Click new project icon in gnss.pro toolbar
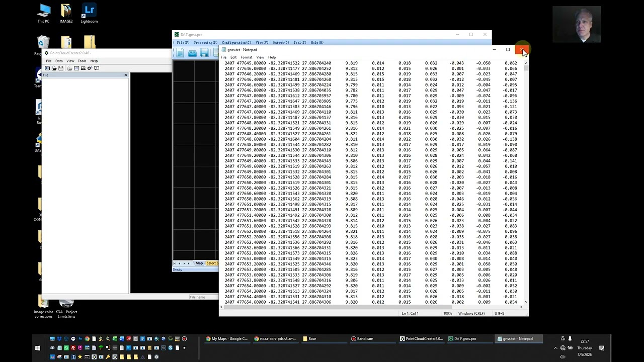The width and height of the screenshot is (644, 362). click(180, 53)
